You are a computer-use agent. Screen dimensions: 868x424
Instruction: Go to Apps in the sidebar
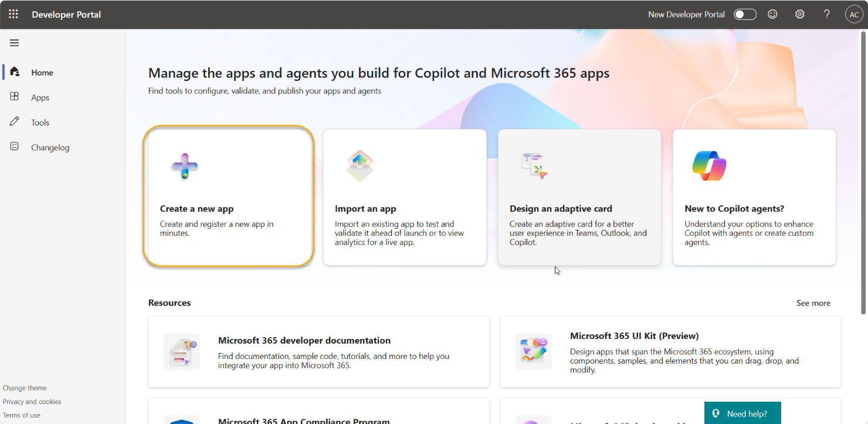tap(40, 97)
